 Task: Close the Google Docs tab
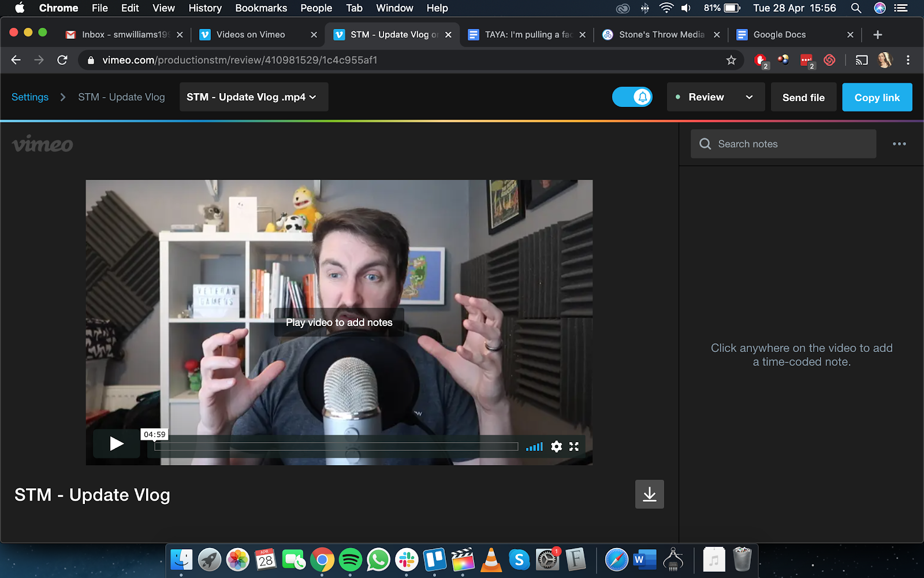[x=850, y=35]
